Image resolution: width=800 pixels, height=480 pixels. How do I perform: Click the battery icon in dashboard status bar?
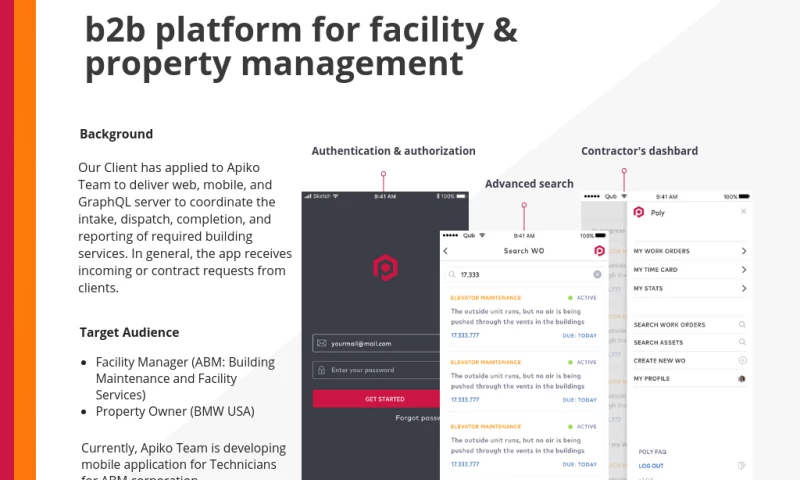coord(744,196)
